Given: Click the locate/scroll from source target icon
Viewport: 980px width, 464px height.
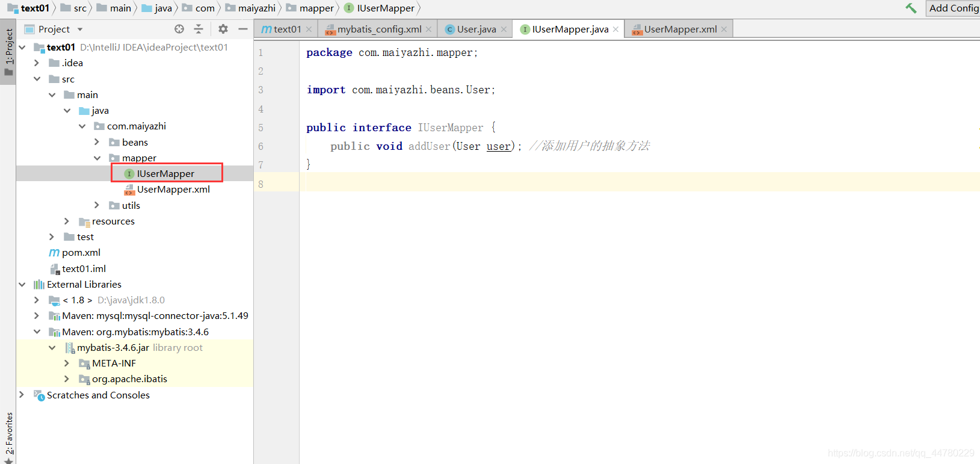Looking at the screenshot, I should [179, 29].
